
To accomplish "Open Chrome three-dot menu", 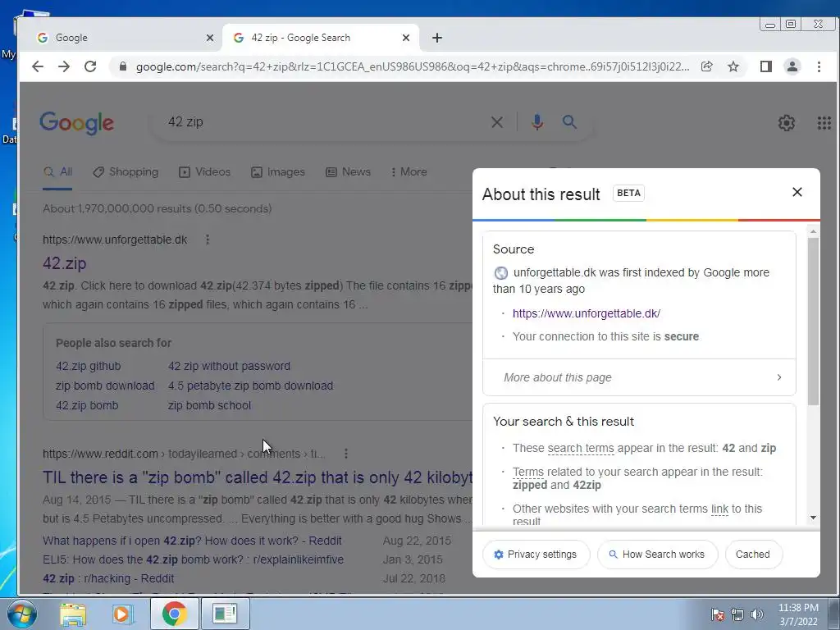I will tap(819, 66).
